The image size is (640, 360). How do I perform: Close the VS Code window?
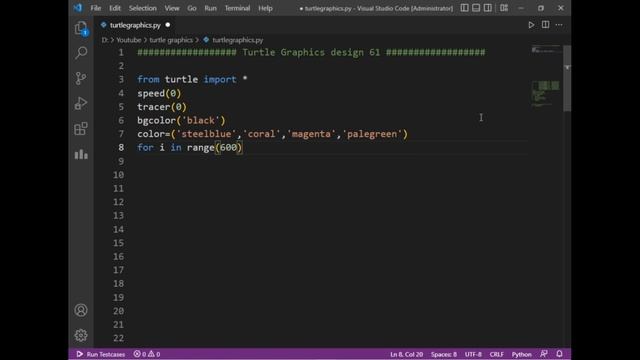point(561,8)
